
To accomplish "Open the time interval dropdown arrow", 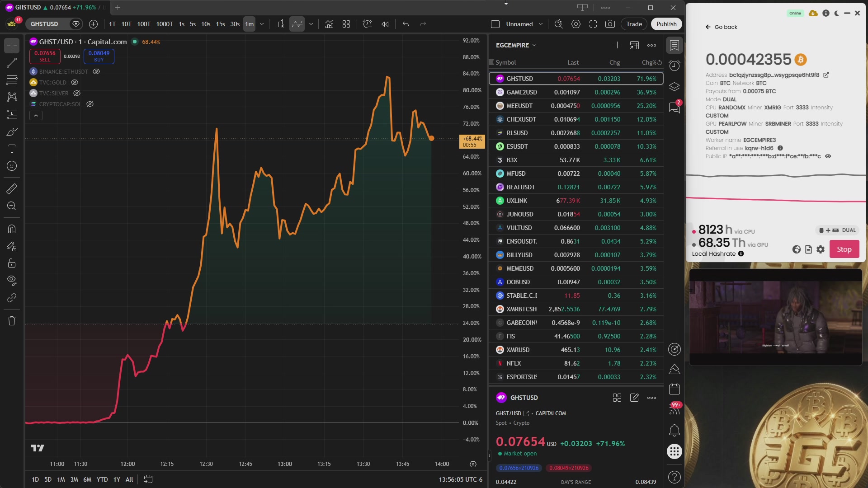I will (262, 24).
